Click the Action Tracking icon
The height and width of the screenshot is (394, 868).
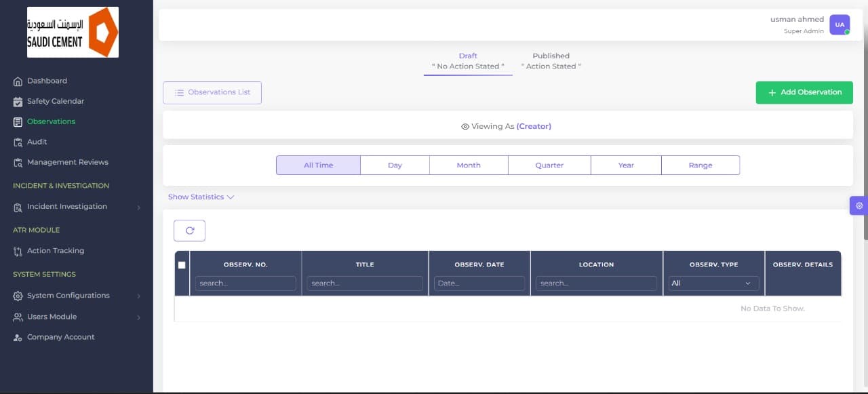[18, 252]
